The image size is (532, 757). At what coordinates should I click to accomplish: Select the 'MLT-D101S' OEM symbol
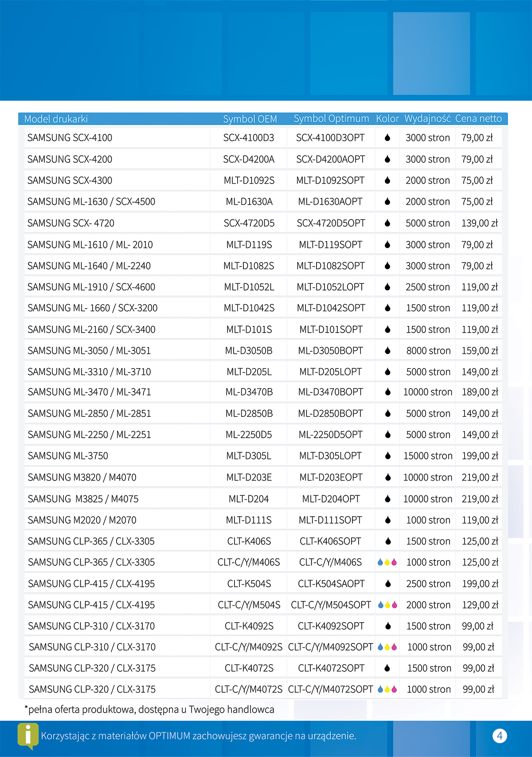249,329
